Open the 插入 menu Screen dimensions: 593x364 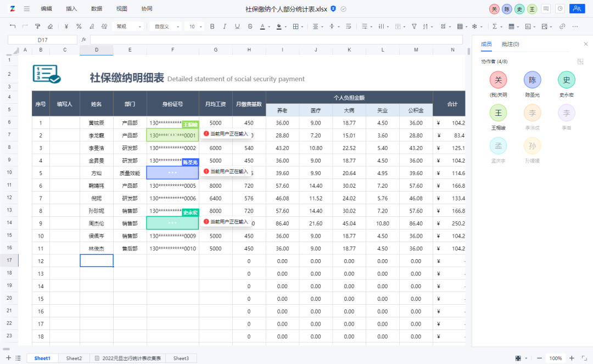point(71,9)
